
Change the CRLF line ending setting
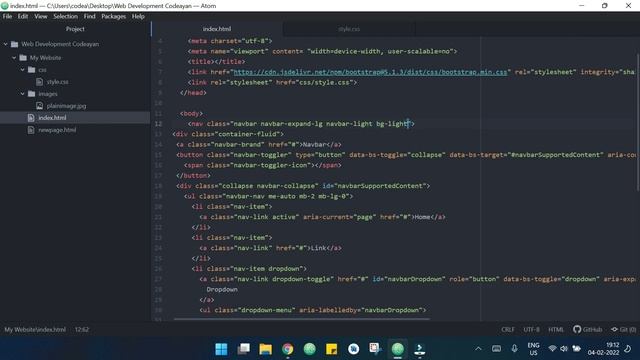508,329
